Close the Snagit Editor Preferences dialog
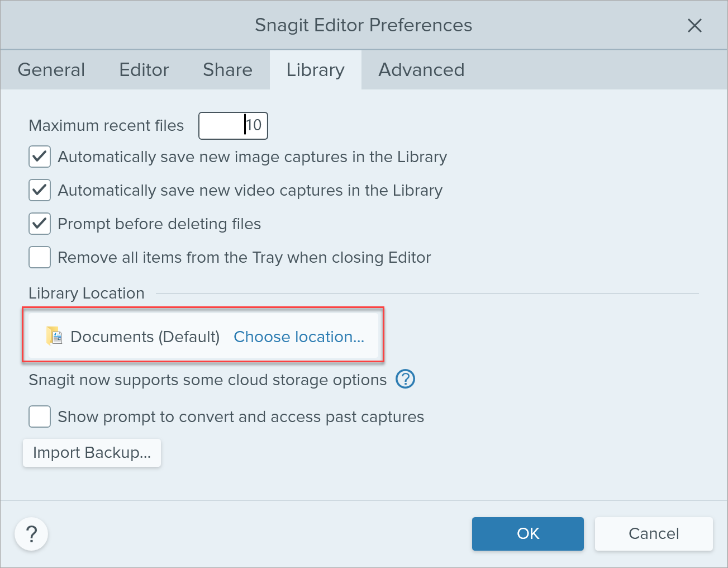Image resolution: width=728 pixels, height=568 pixels. coord(694,25)
